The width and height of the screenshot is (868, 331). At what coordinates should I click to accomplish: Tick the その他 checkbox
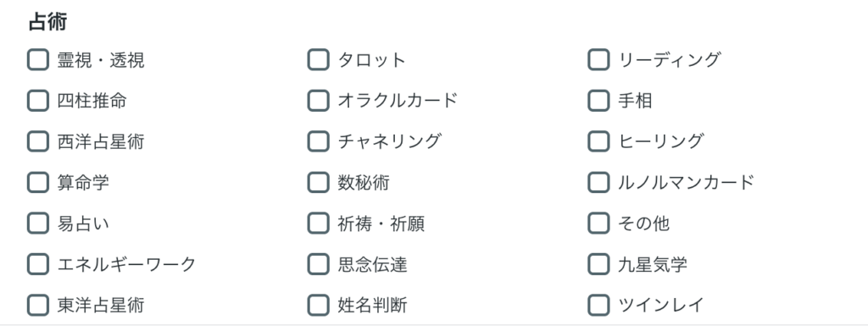tap(598, 223)
